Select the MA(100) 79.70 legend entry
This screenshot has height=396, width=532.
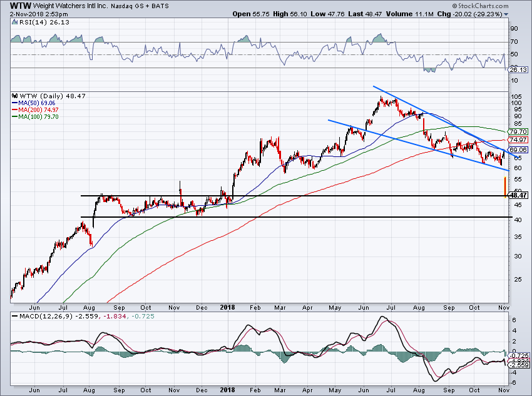(x=35, y=116)
